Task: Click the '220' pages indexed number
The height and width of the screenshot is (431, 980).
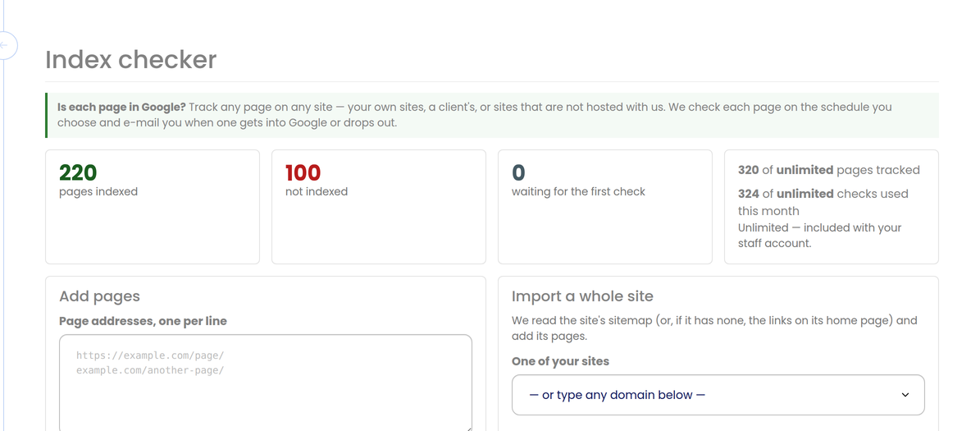Action: [x=78, y=172]
